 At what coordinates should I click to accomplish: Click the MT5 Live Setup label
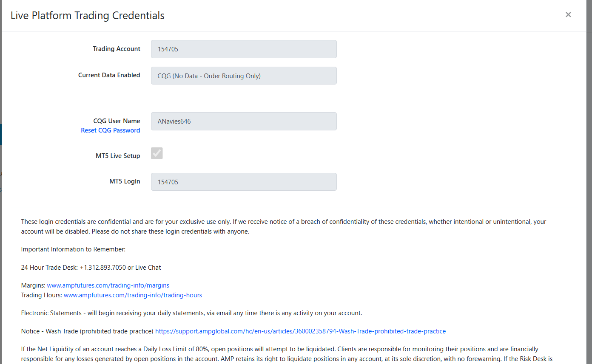point(118,156)
